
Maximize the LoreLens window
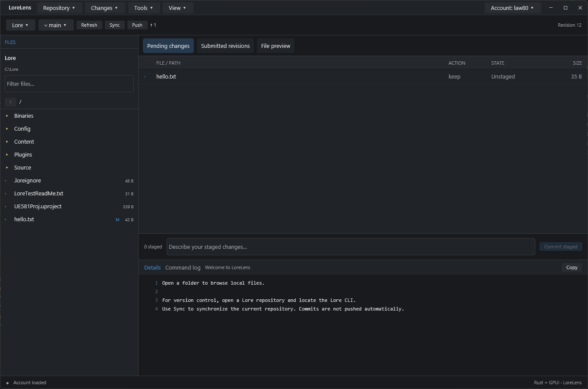[566, 8]
